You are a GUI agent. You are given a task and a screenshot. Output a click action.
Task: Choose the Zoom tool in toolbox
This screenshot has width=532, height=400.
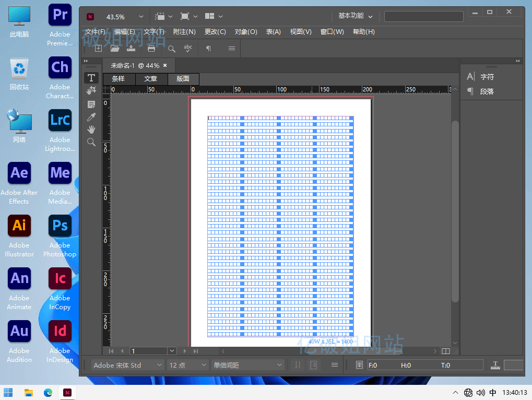coord(91,142)
